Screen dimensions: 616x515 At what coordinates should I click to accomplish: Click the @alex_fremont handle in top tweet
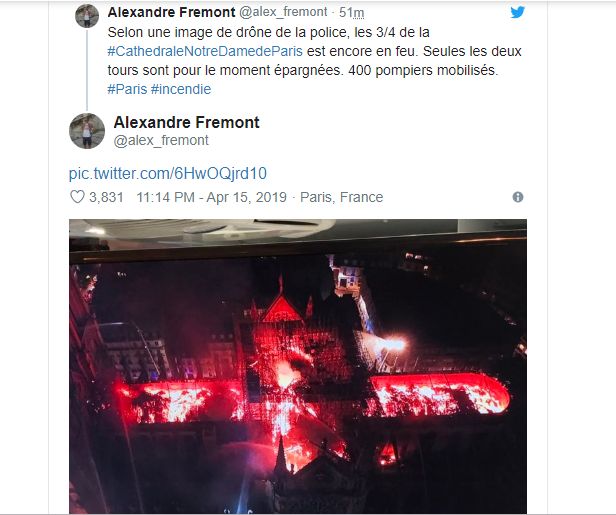click(x=283, y=12)
